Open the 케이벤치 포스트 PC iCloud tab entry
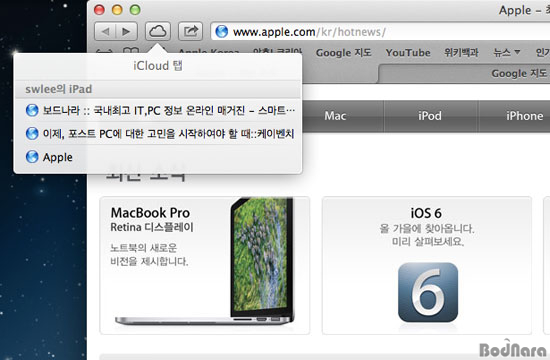550x360 pixels. [x=158, y=134]
